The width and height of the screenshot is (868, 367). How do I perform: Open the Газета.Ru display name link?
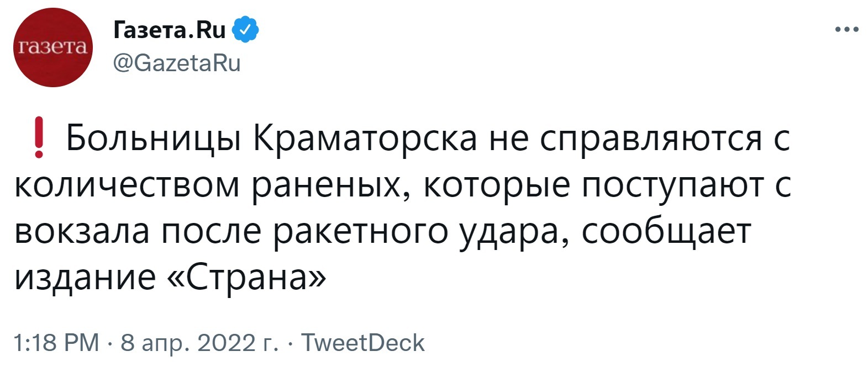pos(170,30)
